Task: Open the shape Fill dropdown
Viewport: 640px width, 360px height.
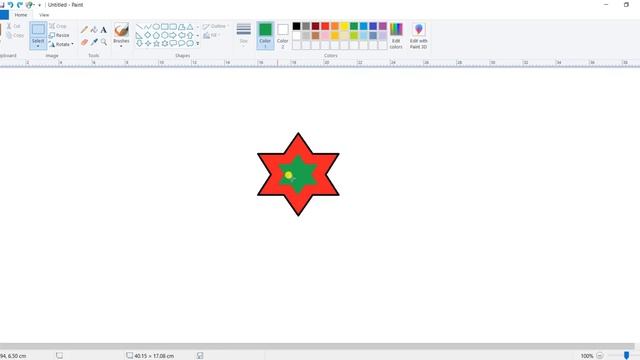Action: pos(211,36)
